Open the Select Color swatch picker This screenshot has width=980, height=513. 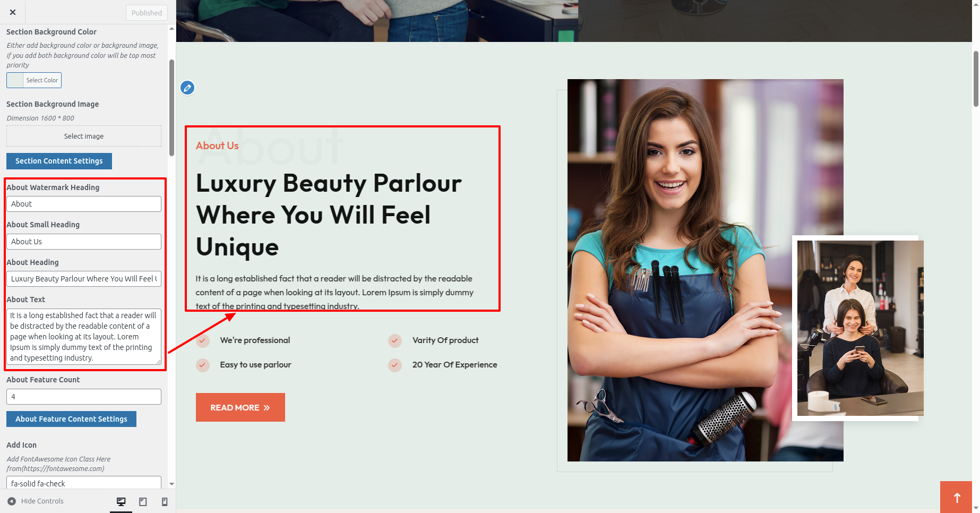34,80
